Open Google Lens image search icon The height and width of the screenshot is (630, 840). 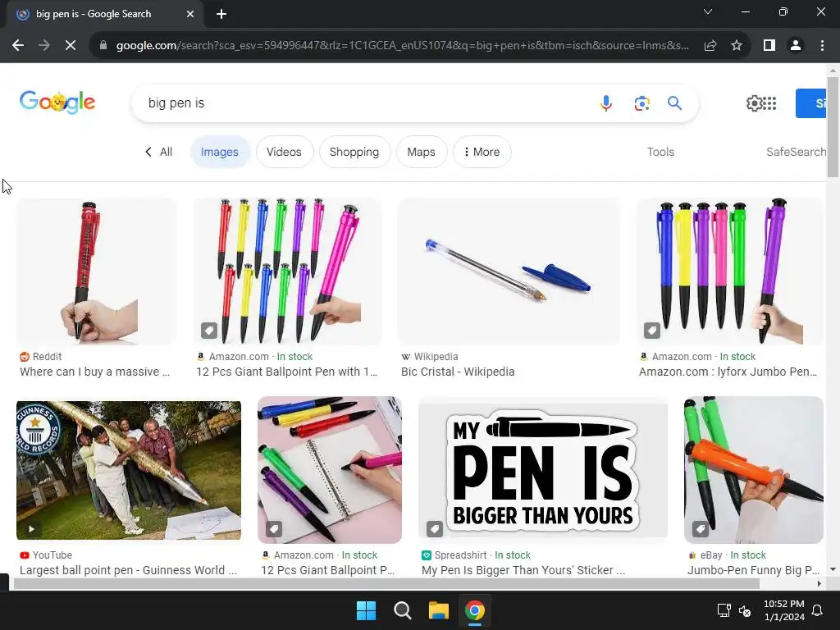641,103
